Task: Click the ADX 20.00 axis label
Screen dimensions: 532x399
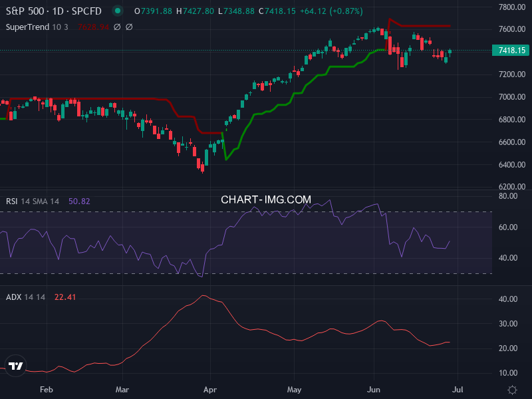Action: [x=508, y=348]
